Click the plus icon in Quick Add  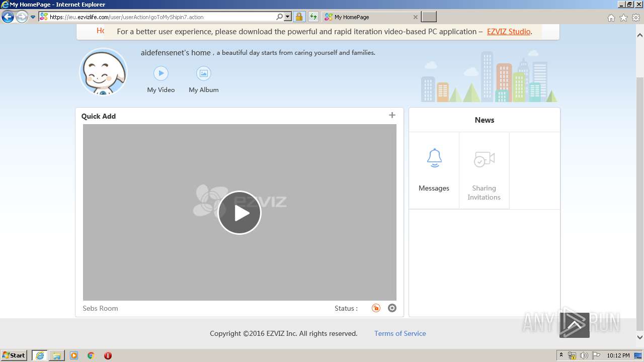click(392, 115)
